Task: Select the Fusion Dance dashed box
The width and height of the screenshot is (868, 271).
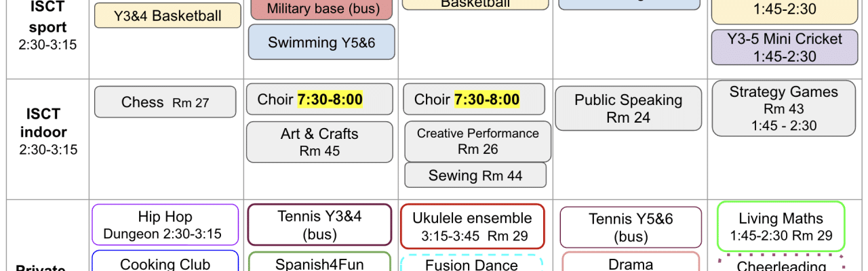Action: click(472, 263)
